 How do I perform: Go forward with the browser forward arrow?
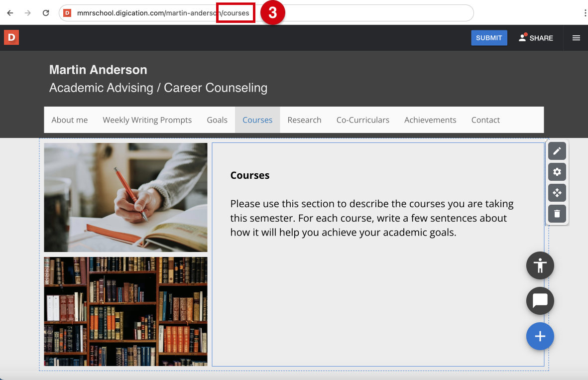click(28, 13)
